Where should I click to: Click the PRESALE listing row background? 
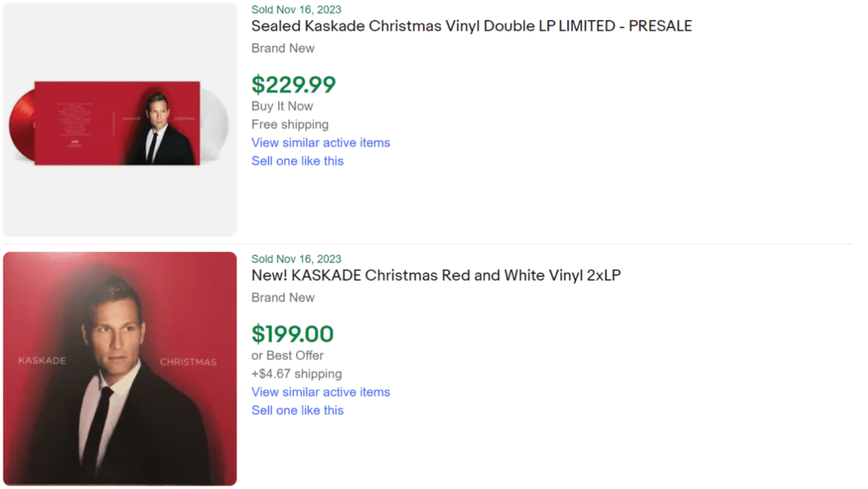click(593, 195)
